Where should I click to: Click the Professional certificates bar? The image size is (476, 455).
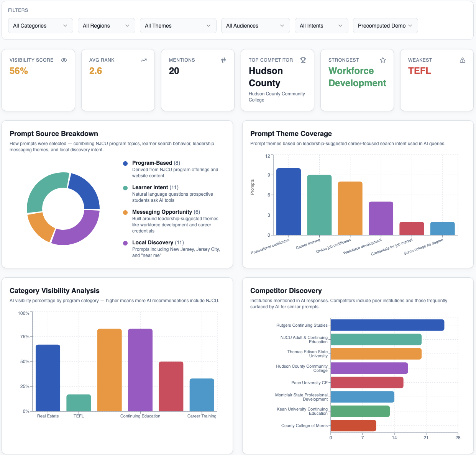288,202
